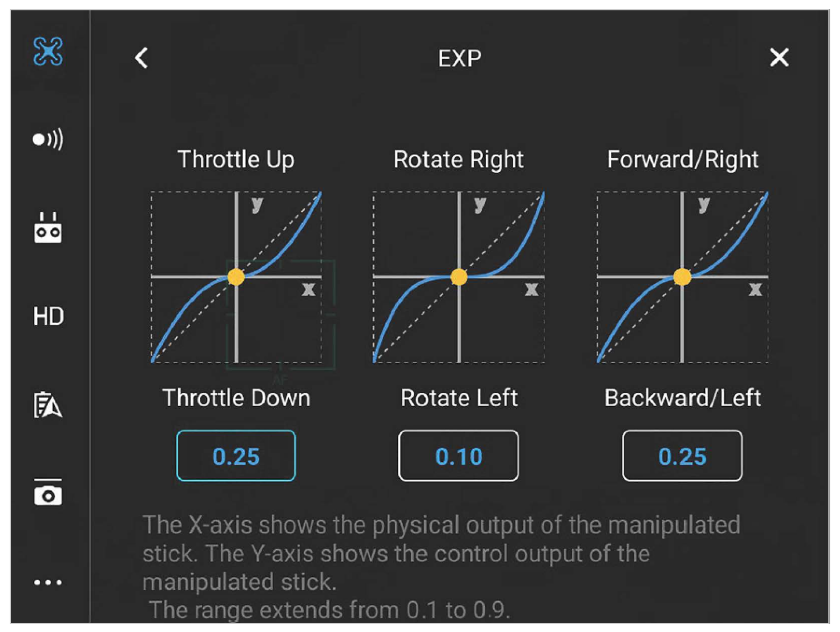Click the Throttle Down label
Viewport: 840px width, 632px height.
(x=236, y=398)
